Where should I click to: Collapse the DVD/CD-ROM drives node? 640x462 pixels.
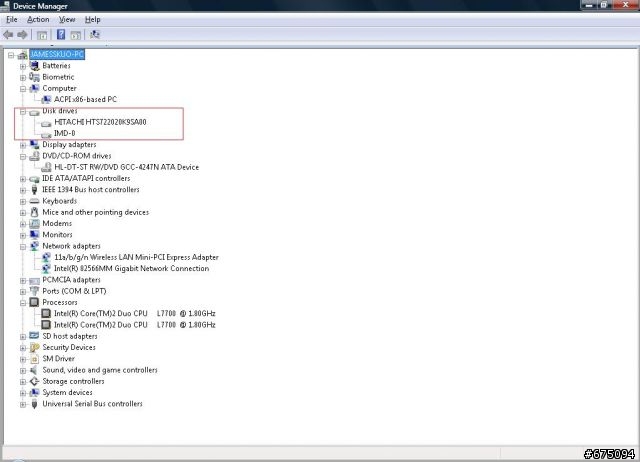pos(23,156)
